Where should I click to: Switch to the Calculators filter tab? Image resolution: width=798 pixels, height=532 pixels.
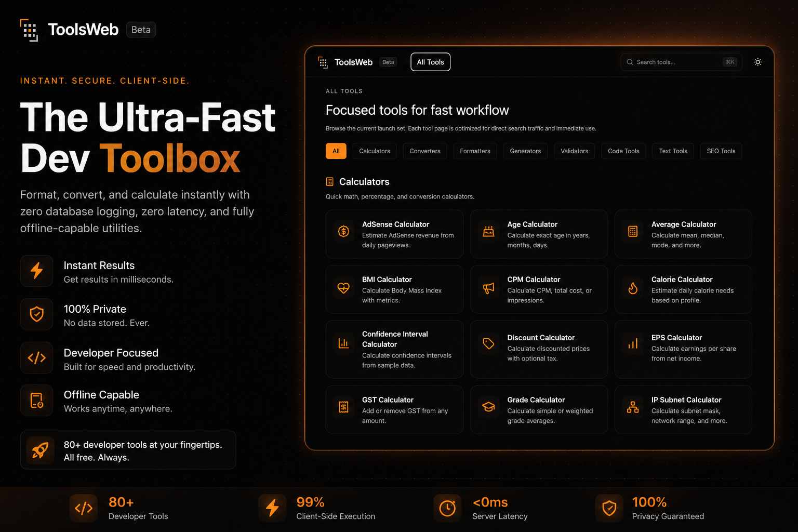[x=375, y=151]
